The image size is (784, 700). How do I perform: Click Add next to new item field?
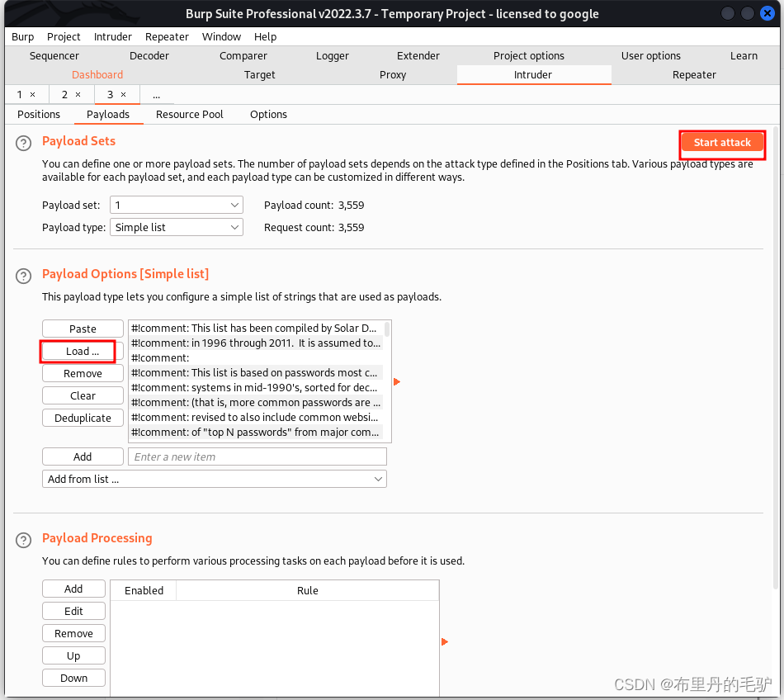[x=83, y=457]
